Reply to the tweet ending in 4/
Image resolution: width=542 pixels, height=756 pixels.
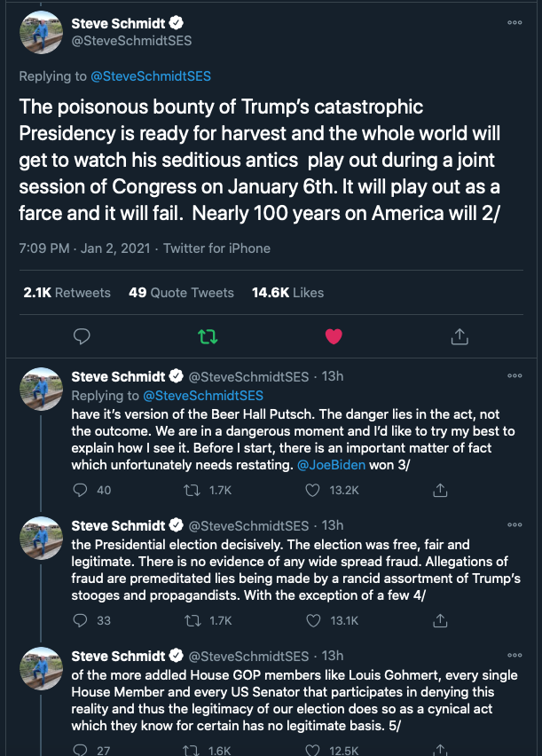81,620
